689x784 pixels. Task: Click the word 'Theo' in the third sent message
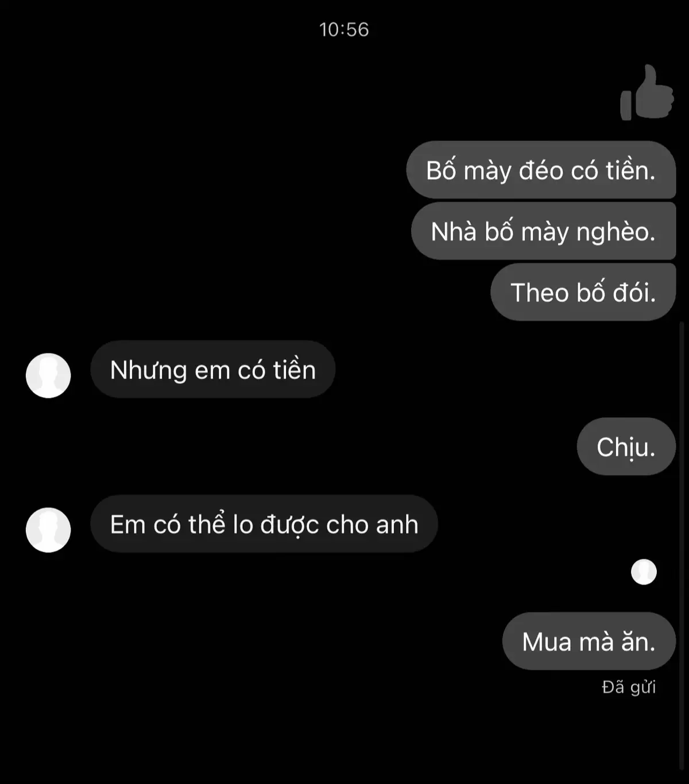tap(540, 293)
